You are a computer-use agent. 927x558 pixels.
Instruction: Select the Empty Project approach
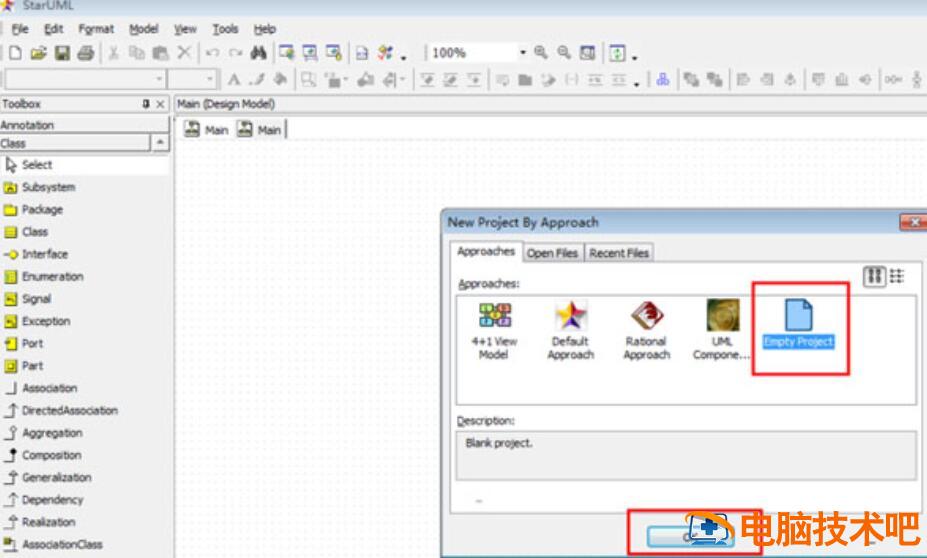(x=799, y=324)
